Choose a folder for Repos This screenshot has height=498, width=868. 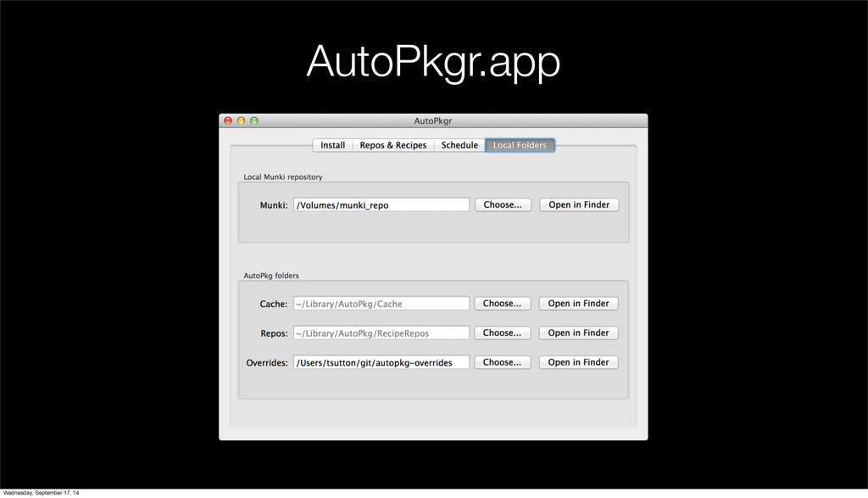coord(502,333)
